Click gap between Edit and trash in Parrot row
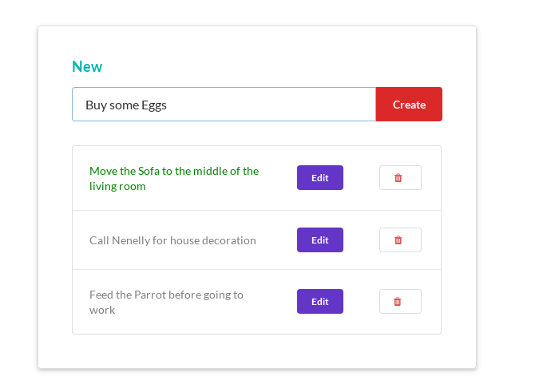Screen dimensions: 543x392 click(x=361, y=302)
